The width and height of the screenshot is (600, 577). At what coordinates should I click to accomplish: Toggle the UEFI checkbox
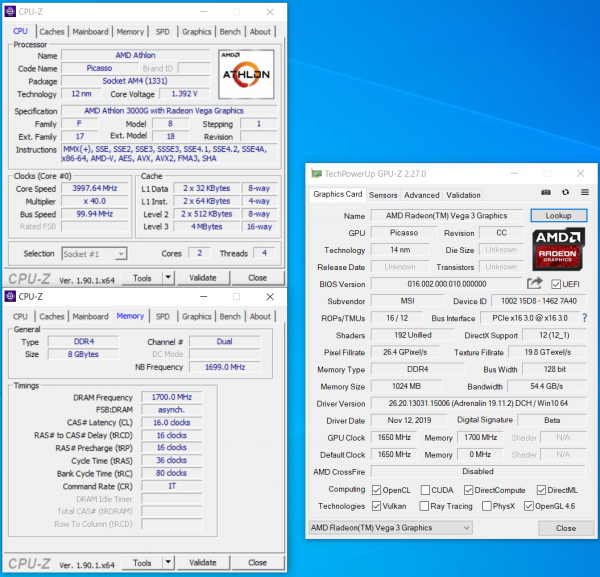556,284
